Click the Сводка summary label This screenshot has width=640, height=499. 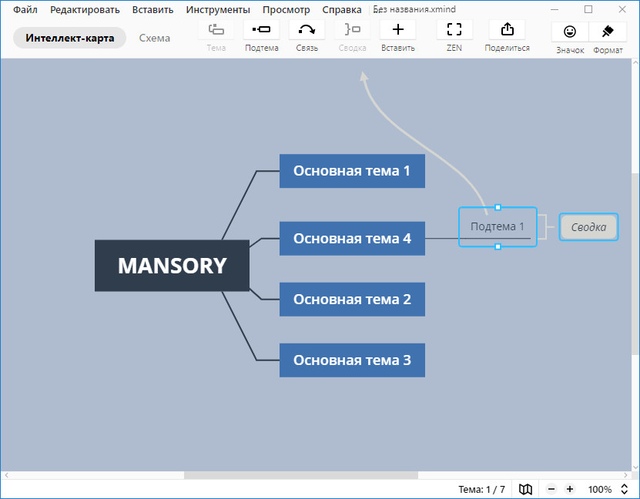point(588,227)
